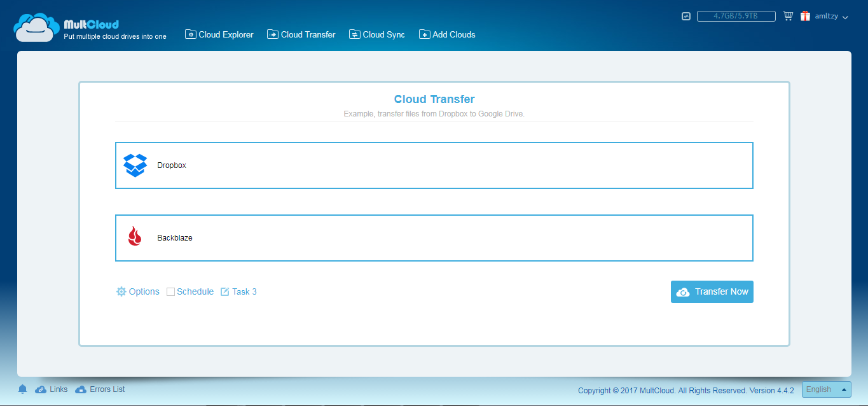The height and width of the screenshot is (406, 868).
Task: Rename the Task 3 name
Action: click(x=244, y=291)
